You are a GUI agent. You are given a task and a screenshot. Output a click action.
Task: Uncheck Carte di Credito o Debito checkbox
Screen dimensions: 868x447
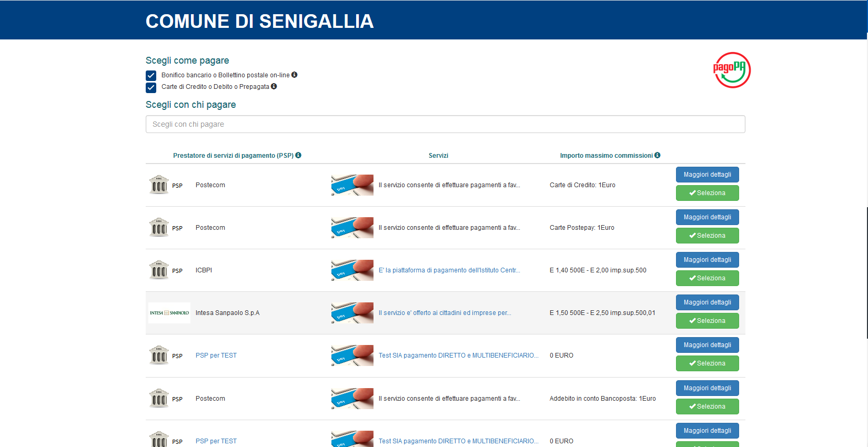coord(151,87)
